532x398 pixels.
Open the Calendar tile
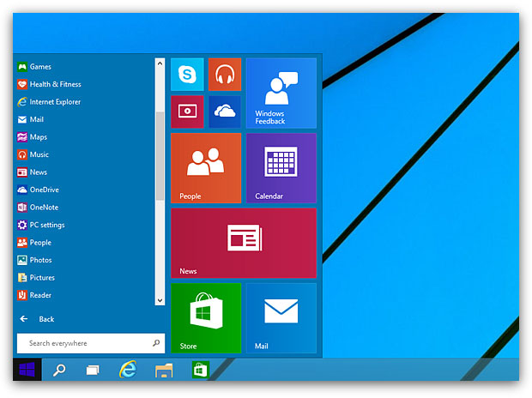tap(281, 168)
